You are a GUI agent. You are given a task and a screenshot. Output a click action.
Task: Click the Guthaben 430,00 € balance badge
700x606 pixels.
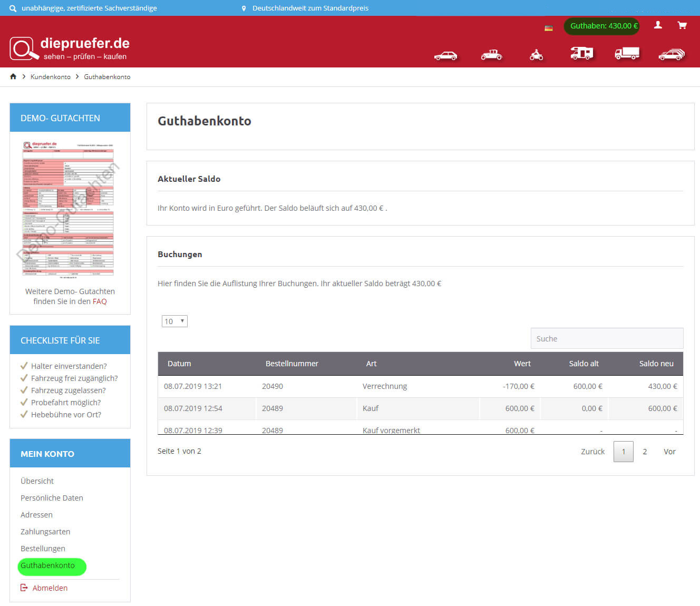(x=602, y=26)
